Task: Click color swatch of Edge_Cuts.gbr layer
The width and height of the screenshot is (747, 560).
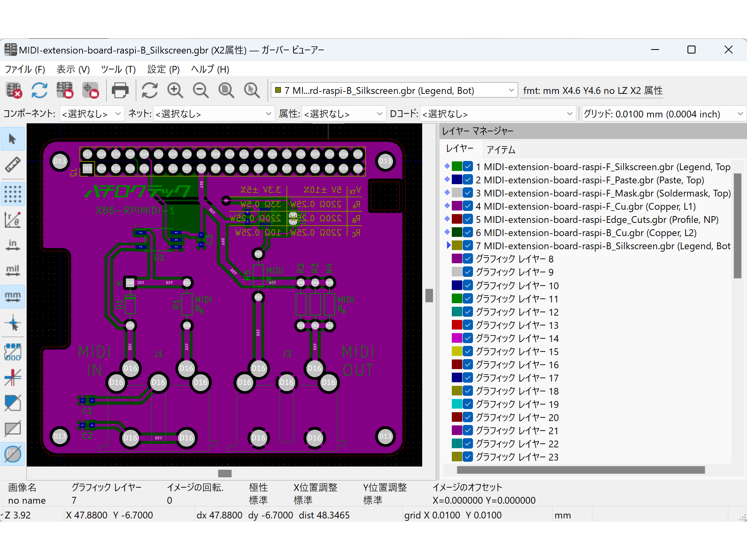Action: 457,219
